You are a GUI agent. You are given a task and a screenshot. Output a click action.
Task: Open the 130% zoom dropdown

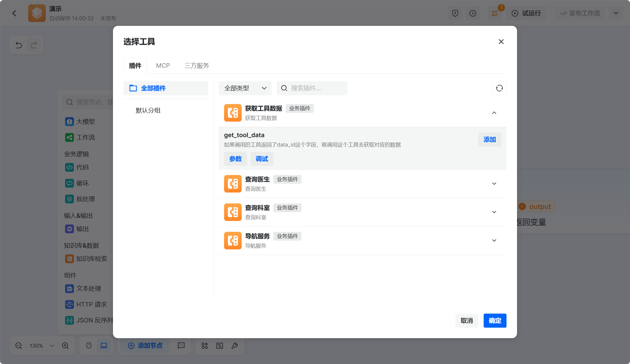[x=42, y=346]
